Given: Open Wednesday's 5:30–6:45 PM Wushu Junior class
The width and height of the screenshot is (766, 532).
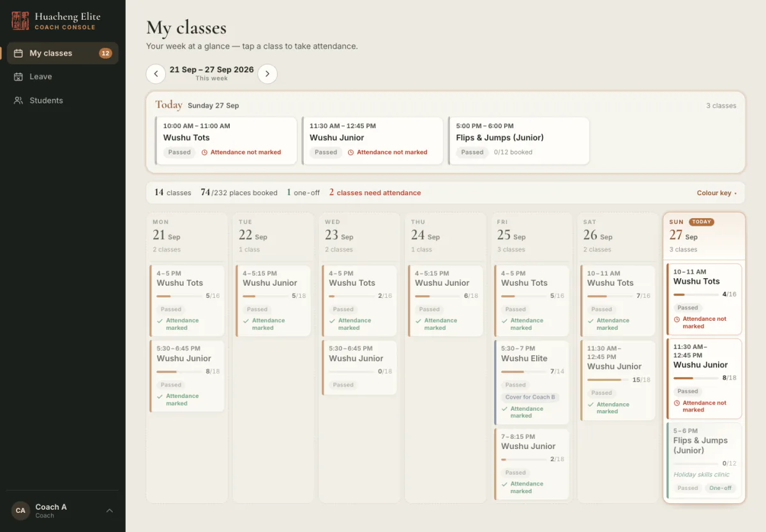Looking at the screenshot, I should [359, 367].
